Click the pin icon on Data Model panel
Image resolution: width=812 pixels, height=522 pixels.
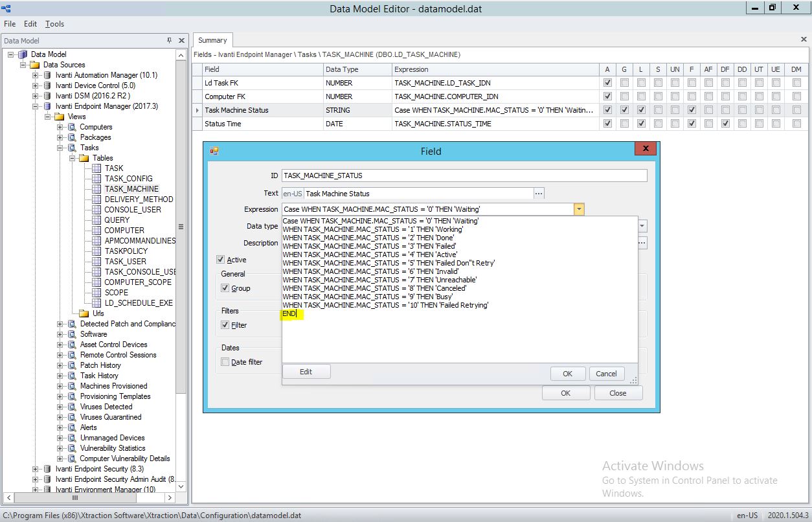[170, 41]
